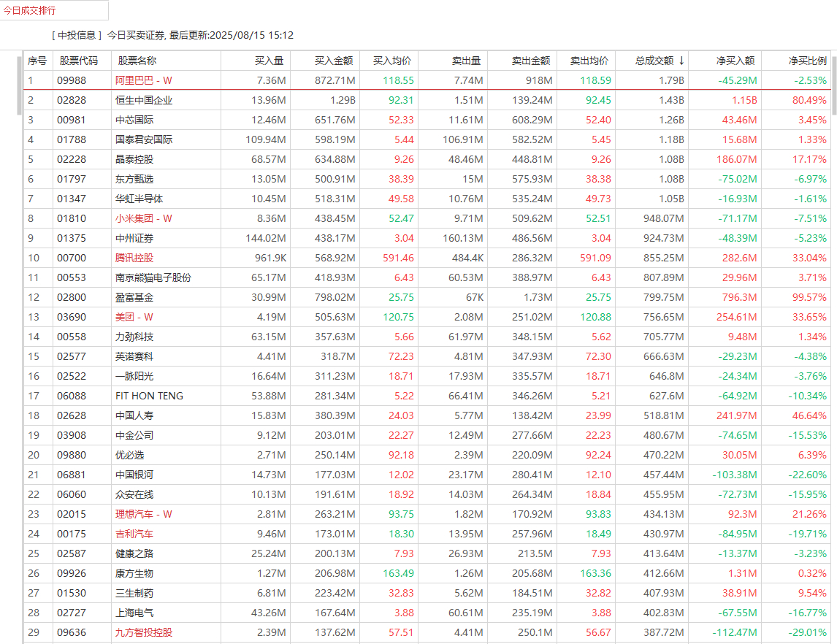Select row 中州证券
837x644 pixels.
pyautogui.click(x=427, y=239)
